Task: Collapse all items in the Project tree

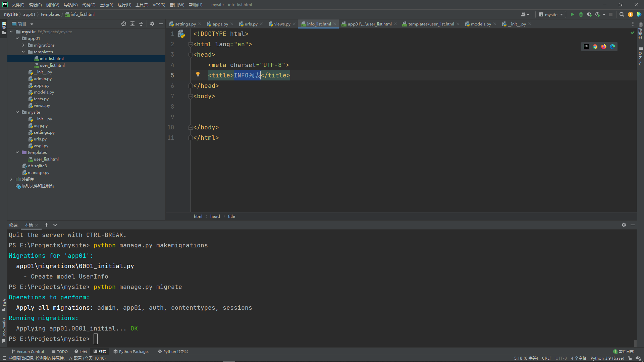Action: click(141, 24)
